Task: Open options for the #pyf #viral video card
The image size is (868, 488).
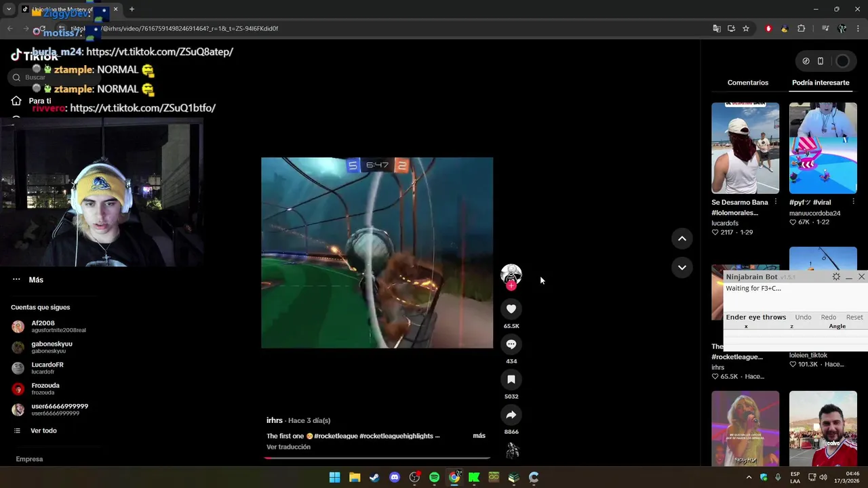Action: point(853,202)
